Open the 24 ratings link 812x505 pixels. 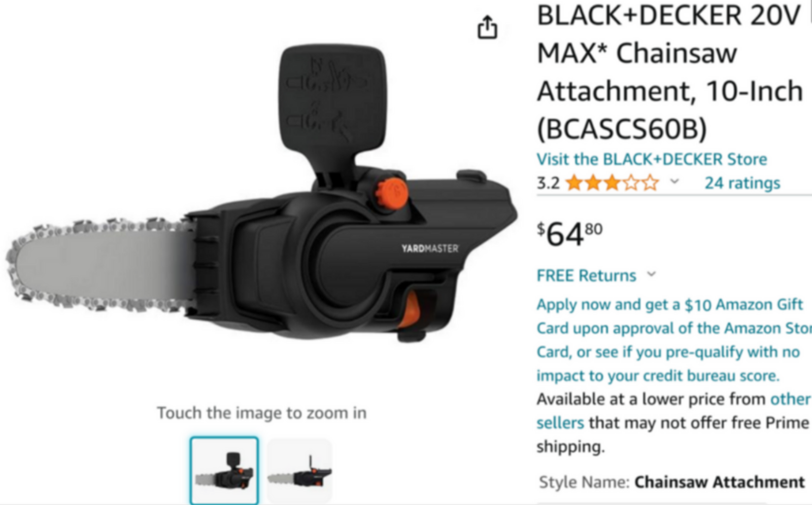pyautogui.click(x=742, y=183)
